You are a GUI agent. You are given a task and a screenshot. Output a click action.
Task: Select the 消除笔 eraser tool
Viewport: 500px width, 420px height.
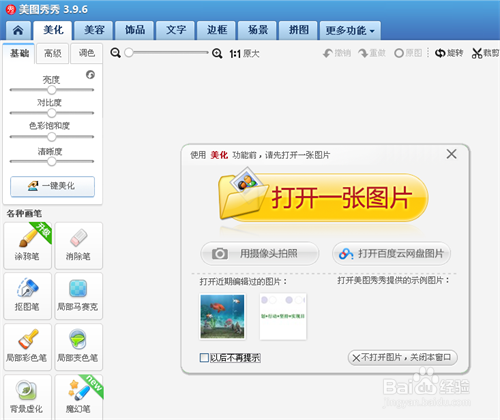coord(78,245)
